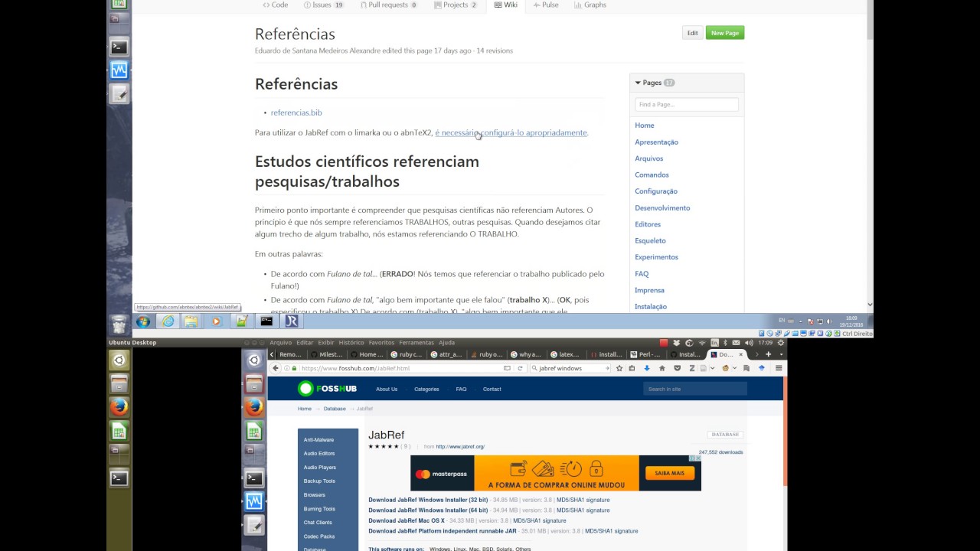Click the Find a Page search field
Image resolution: width=980 pixels, height=551 pixels.
[x=687, y=104]
